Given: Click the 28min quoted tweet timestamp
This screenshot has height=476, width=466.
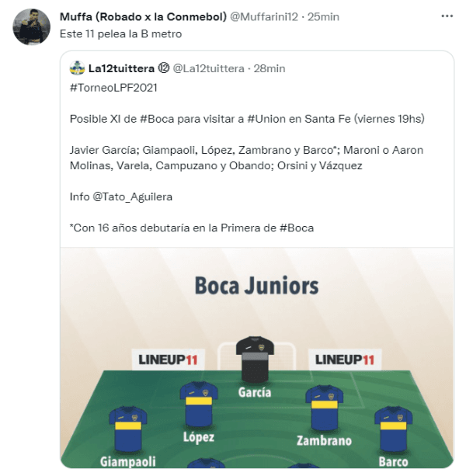Looking at the screenshot, I should 270,68.
